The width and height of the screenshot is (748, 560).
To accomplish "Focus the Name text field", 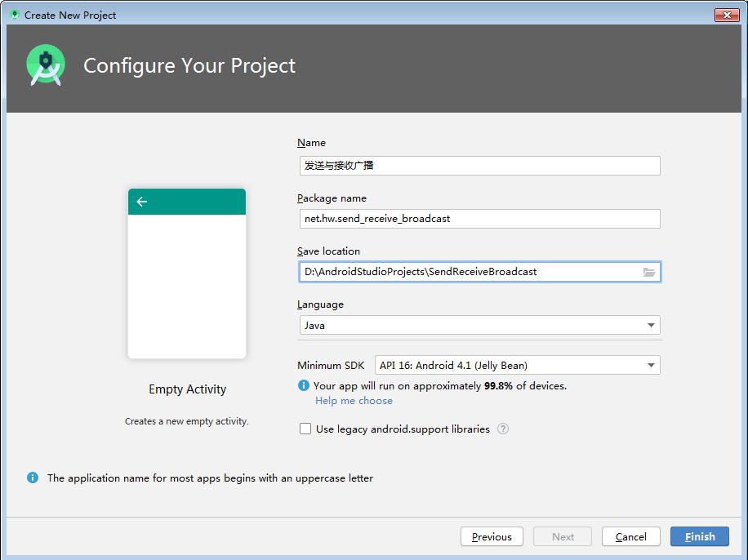I will pyautogui.click(x=480, y=166).
